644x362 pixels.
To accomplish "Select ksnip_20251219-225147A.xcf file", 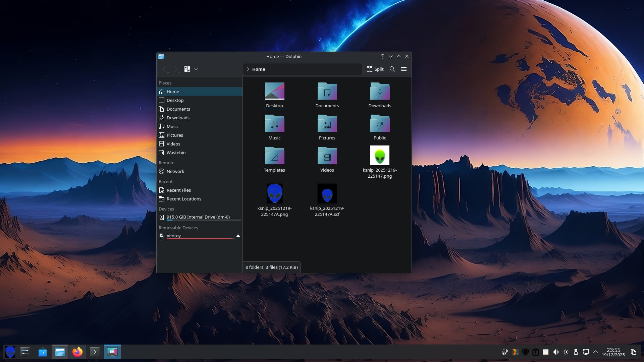I will click(x=327, y=193).
